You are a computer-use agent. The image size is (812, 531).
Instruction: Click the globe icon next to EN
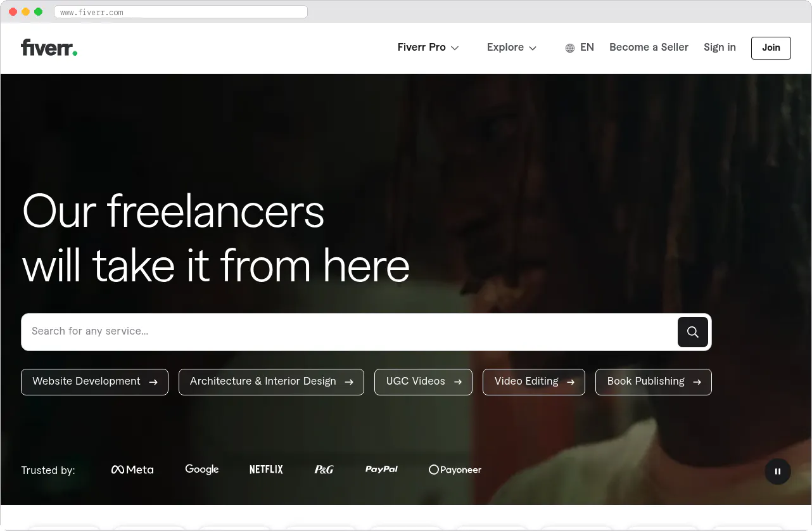click(x=569, y=48)
